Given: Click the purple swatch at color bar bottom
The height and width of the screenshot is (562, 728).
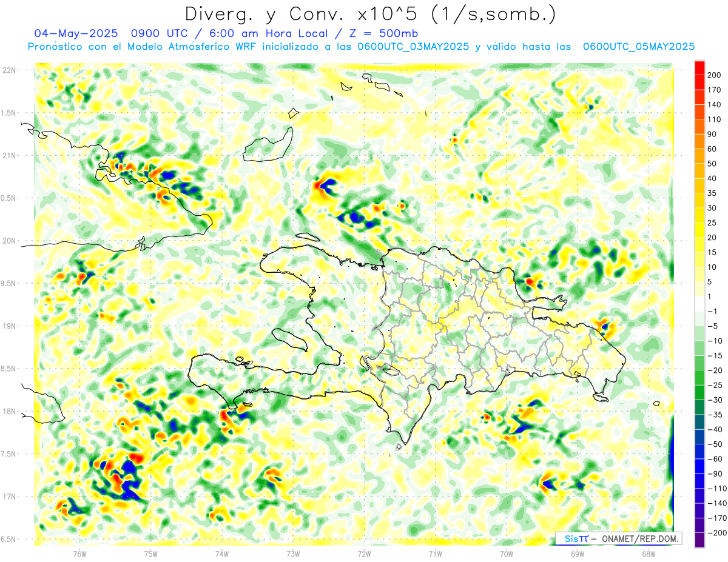Looking at the screenshot, I should pos(700,540).
